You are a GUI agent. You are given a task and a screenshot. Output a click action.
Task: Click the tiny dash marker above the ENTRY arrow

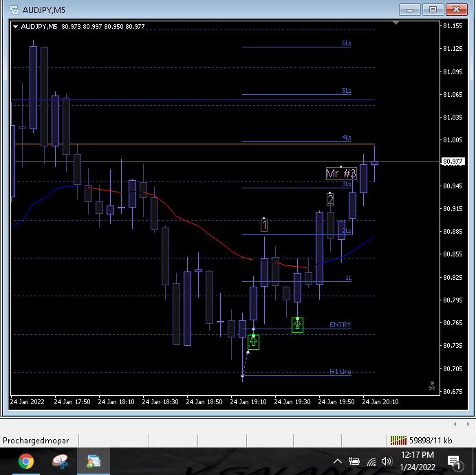tap(254, 329)
